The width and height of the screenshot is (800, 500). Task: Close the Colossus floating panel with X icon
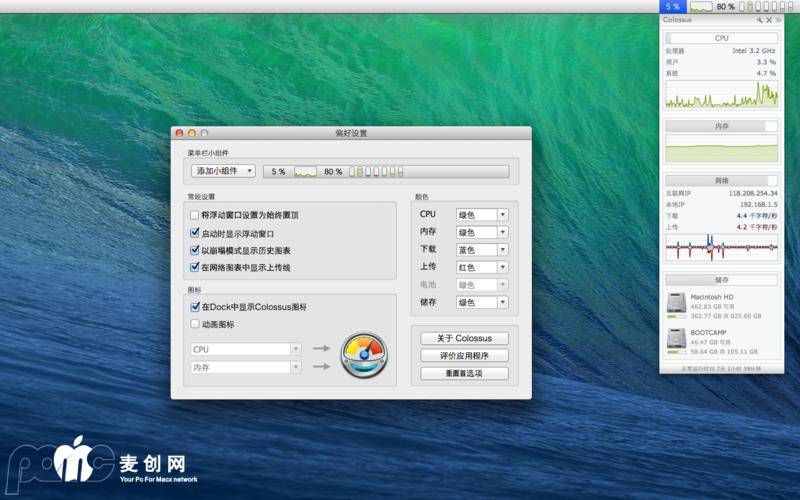point(769,20)
